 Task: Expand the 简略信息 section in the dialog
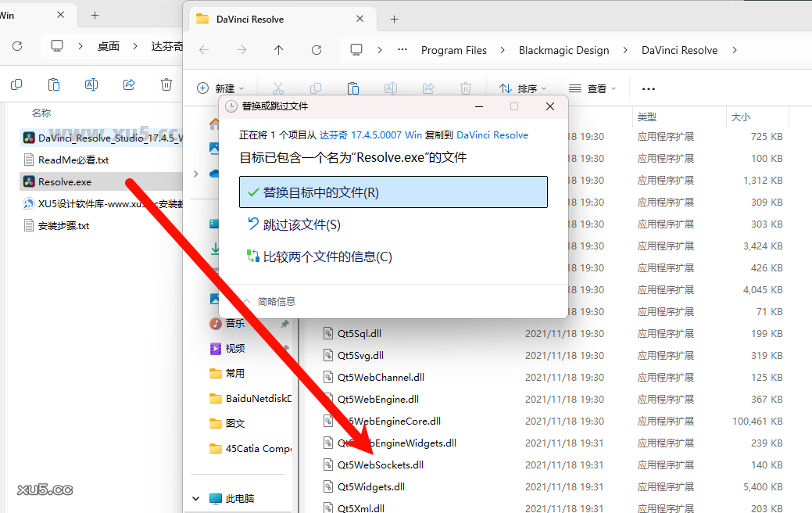tap(274, 300)
